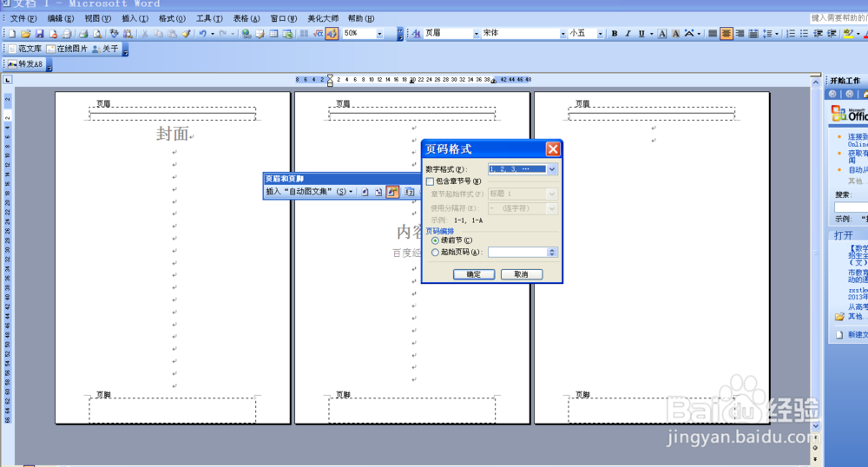Click the Bold B icon
Image resolution: width=868 pixels, height=467 pixels.
click(615, 34)
